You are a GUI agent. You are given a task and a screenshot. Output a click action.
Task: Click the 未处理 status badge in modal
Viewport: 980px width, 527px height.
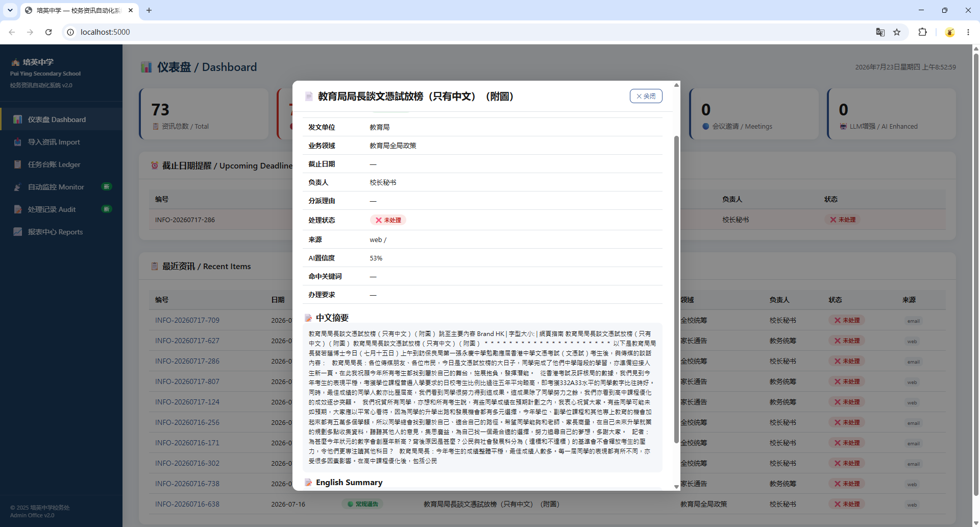pos(388,220)
